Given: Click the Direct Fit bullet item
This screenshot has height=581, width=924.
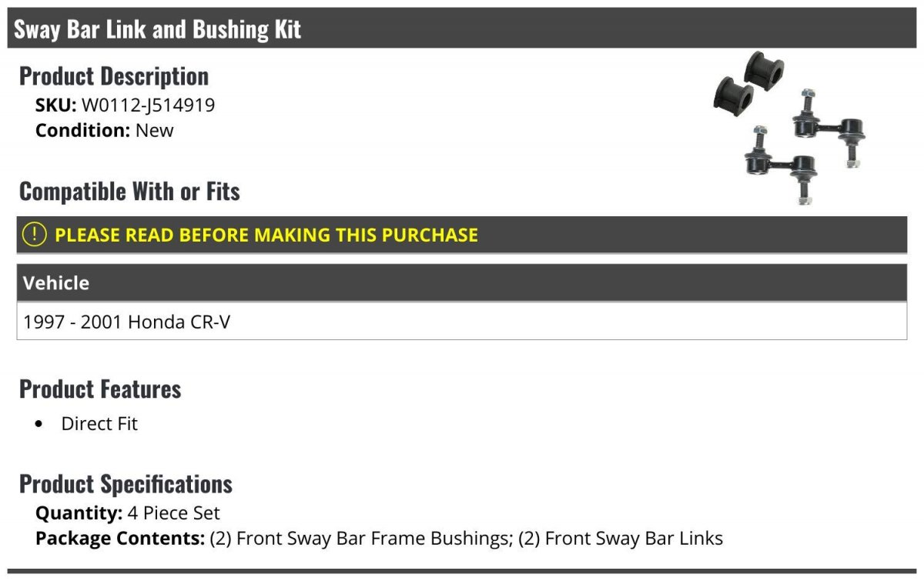Looking at the screenshot, I should pyautogui.click(x=99, y=424).
